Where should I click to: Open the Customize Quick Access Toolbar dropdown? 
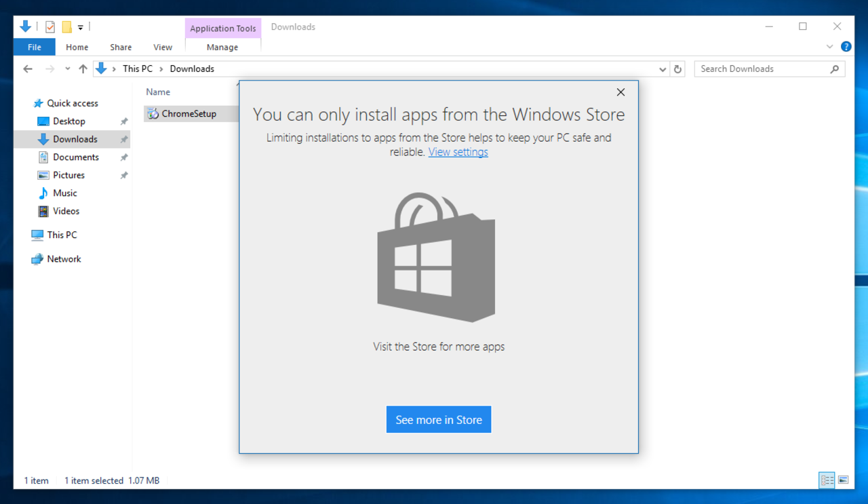click(x=79, y=26)
